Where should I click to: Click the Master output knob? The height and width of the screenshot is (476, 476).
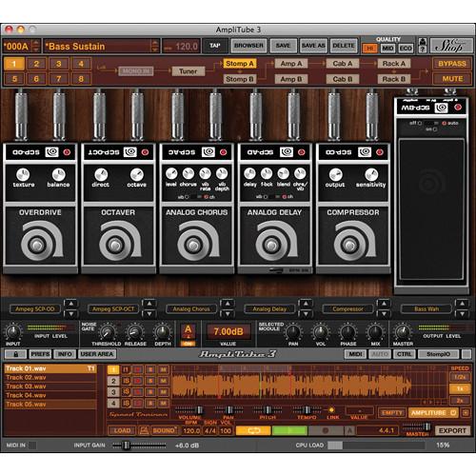(403, 332)
